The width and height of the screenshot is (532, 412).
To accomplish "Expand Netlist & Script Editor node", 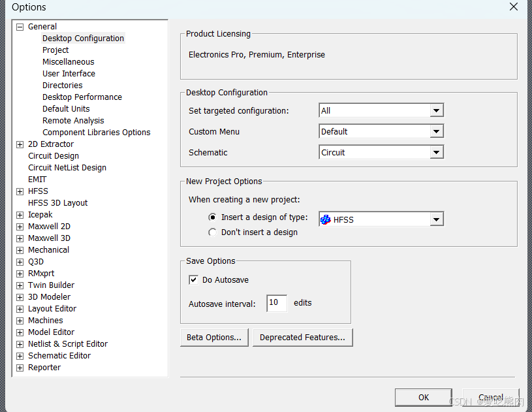I will click(x=20, y=345).
